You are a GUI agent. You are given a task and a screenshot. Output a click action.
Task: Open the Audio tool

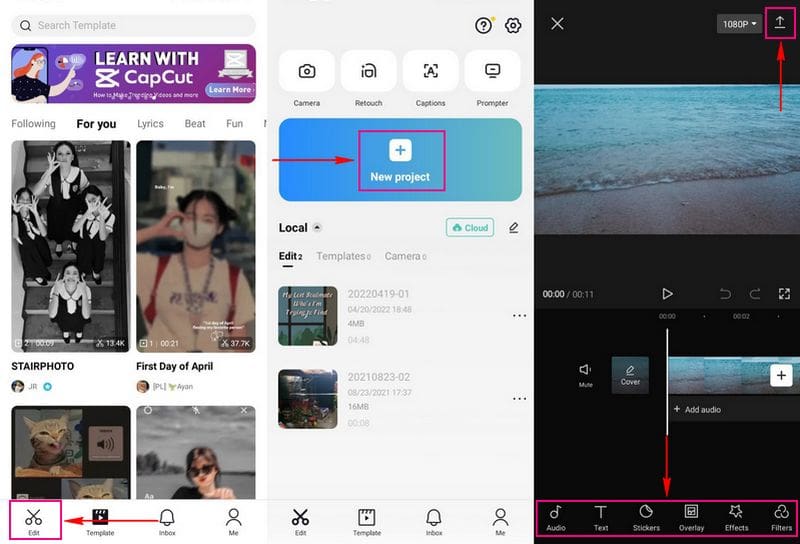(556, 518)
